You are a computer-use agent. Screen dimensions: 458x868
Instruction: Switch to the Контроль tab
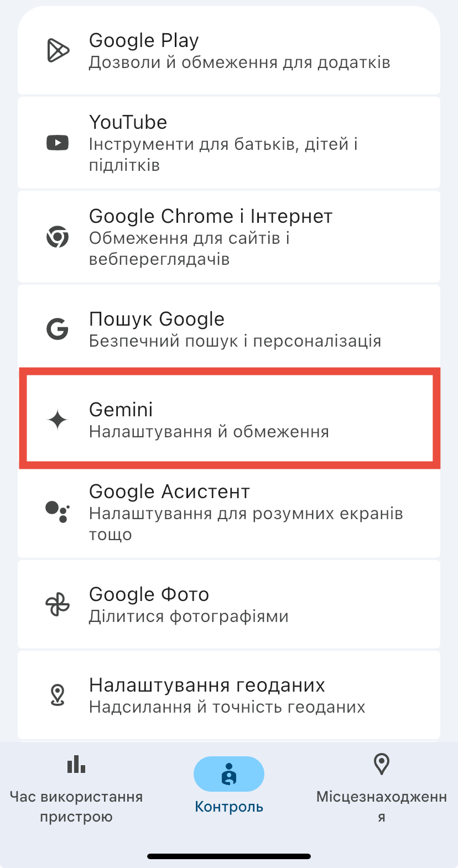(x=229, y=785)
